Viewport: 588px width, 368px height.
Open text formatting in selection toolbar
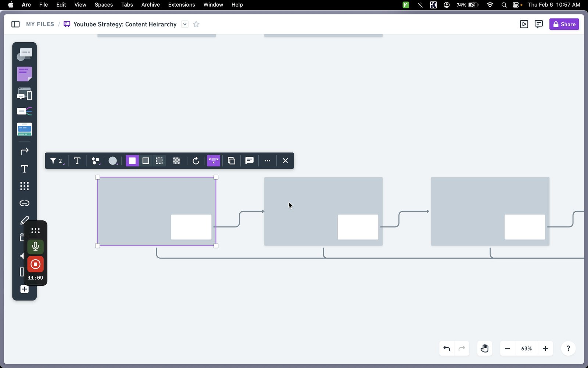pos(77,161)
